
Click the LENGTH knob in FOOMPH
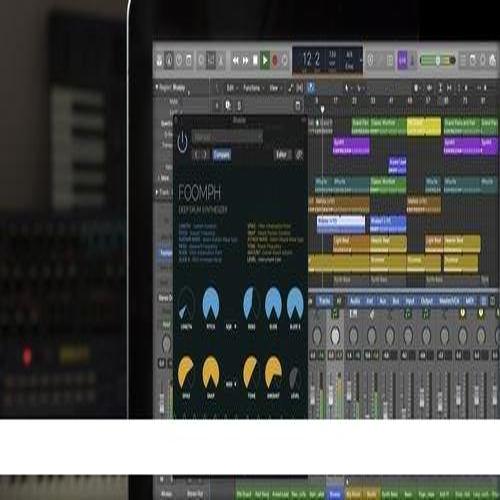186,305
